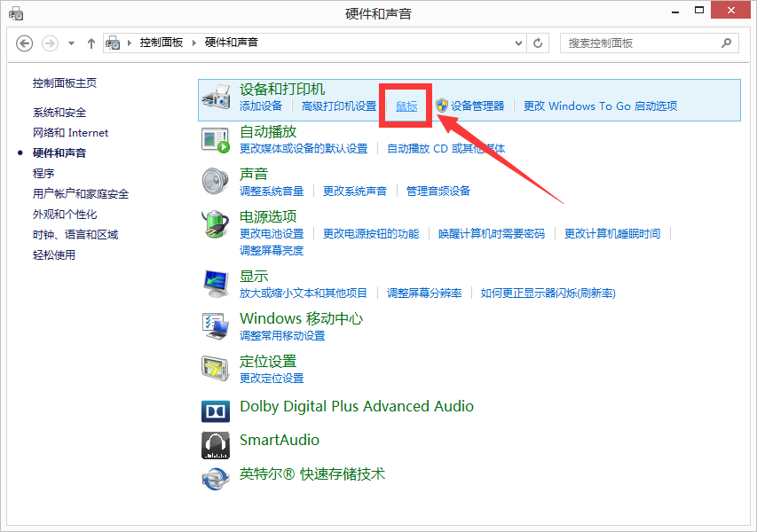This screenshot has height=532, width=757.
Task: Click 调整屏幕亮度
Action: click(272, 250)
